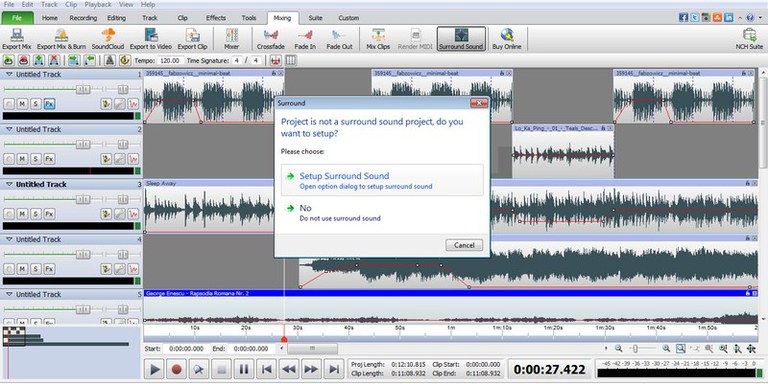Screen dimensions: 768x384
Task: Click the track 1 volume slider handle
Action: 83,90
